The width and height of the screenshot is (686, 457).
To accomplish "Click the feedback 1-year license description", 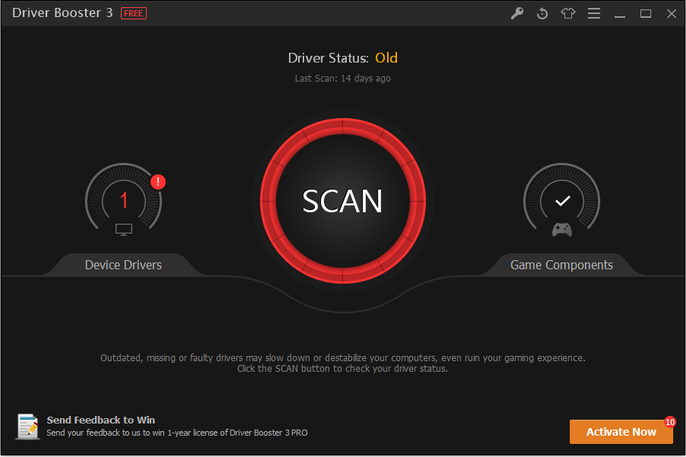I will point(177,433).
